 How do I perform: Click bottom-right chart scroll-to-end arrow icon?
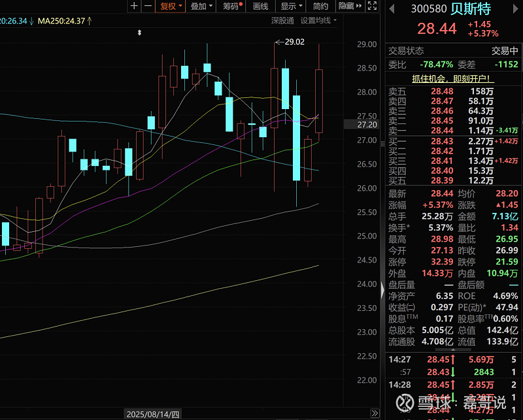coord(375,413)
